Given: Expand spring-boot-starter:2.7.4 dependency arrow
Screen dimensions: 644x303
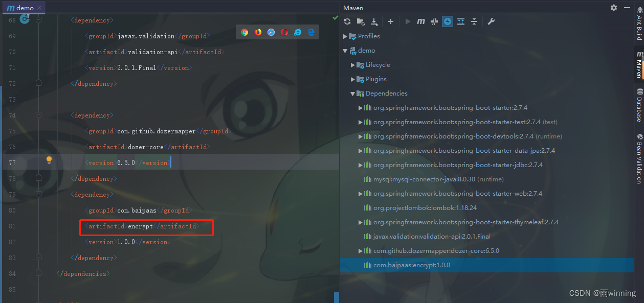Looking at the screenshot, I should (x=360, y=108).
